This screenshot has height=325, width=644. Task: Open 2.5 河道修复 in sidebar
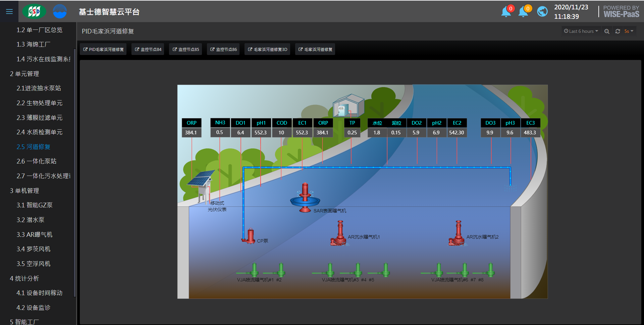point(34,147)
